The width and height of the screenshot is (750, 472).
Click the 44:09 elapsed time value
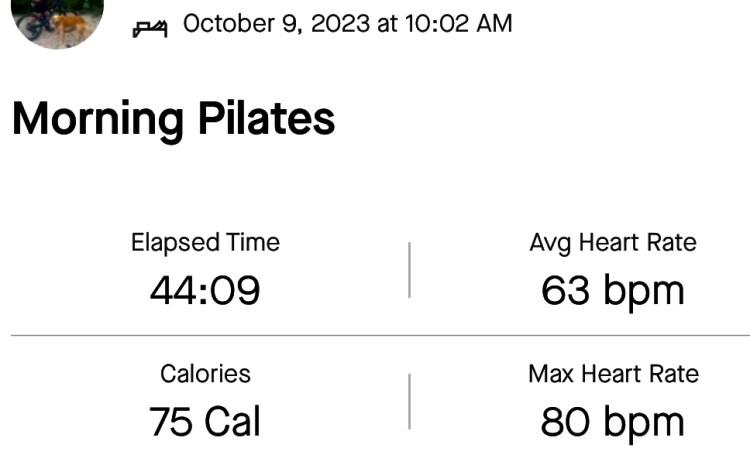[x=205, y=291]
